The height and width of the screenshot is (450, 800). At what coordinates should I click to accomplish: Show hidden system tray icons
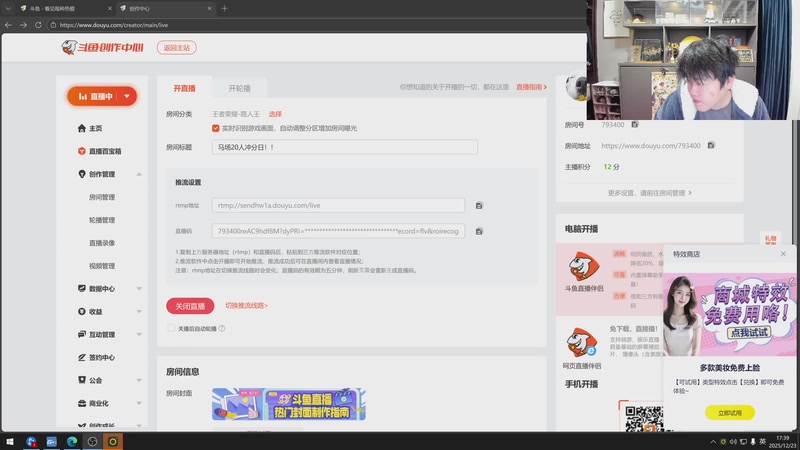pyautogui.click(x=713, y=442)
